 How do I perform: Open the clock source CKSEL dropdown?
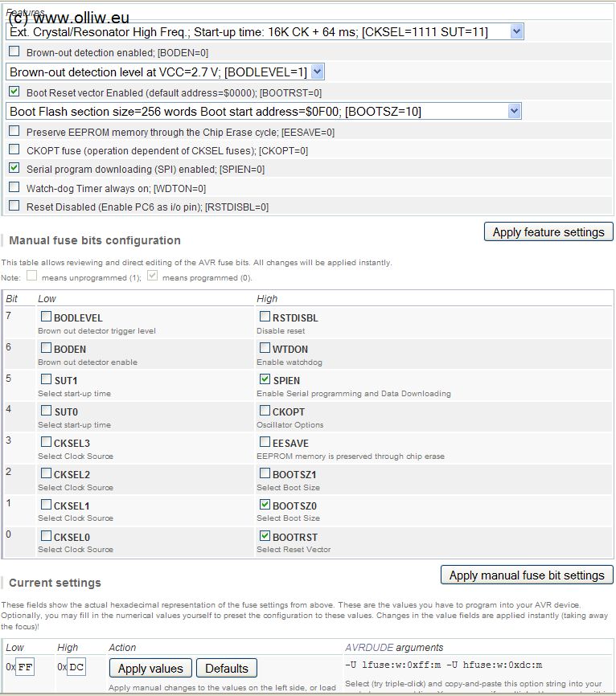[516, 31]
